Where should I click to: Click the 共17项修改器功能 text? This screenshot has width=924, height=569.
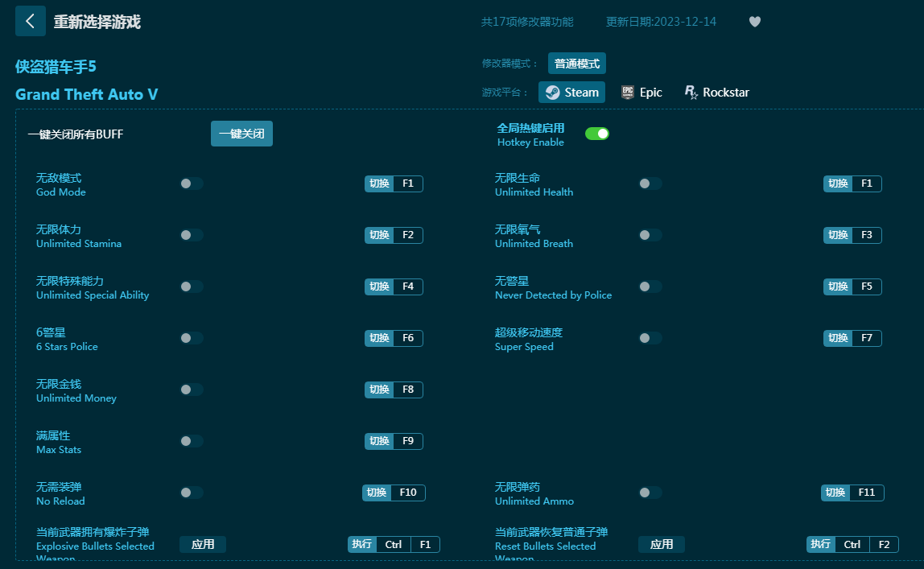coord(527,22)
